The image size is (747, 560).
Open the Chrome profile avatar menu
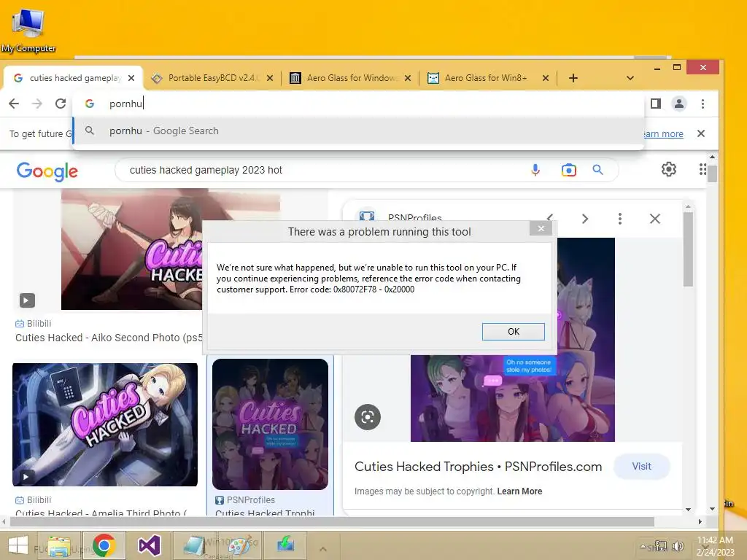[x=679, y=104]
